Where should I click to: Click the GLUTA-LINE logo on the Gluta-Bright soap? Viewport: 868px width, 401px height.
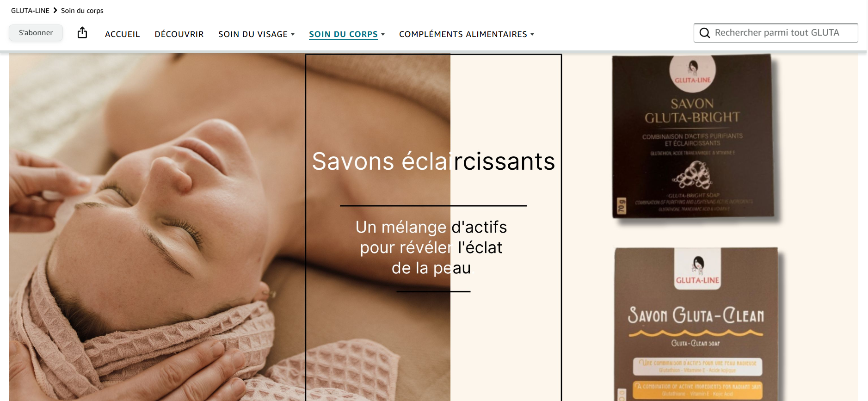click(x=692, y=71)
